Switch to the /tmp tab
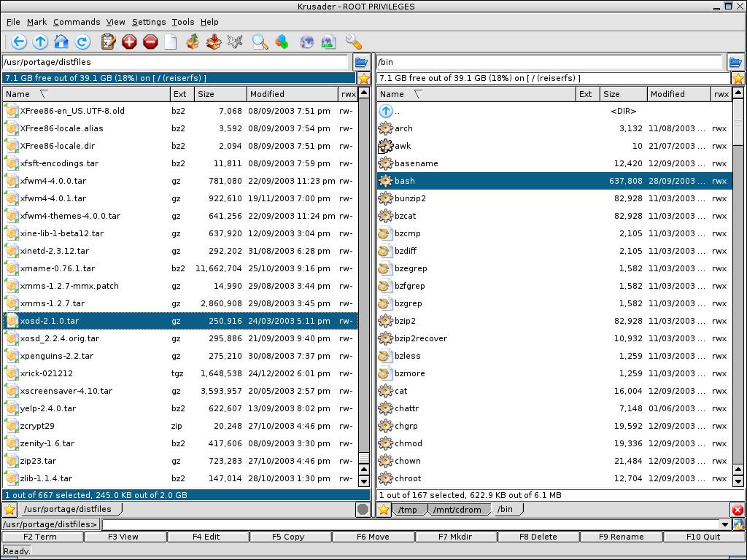The width and height of the screenshot is (747, 560). coord(408,510)
